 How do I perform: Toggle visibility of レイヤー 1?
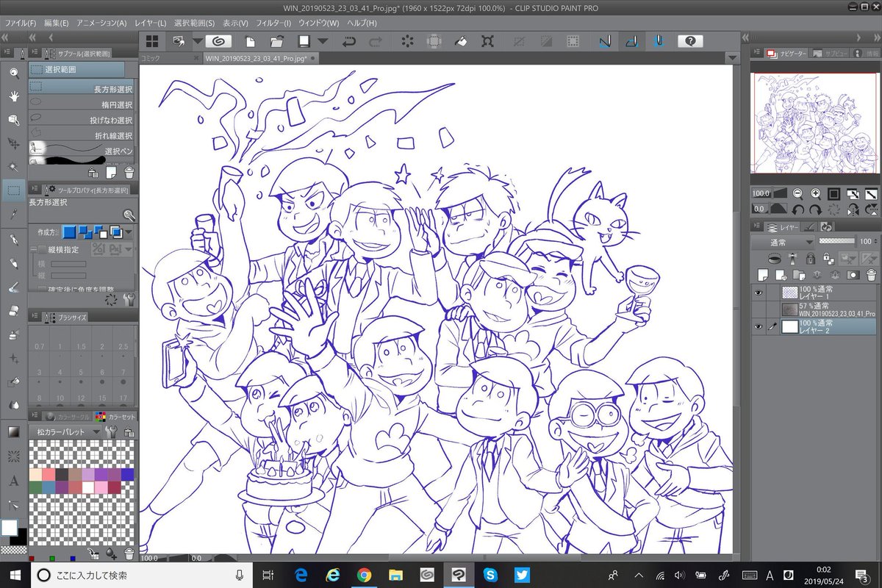coord(759,293)
